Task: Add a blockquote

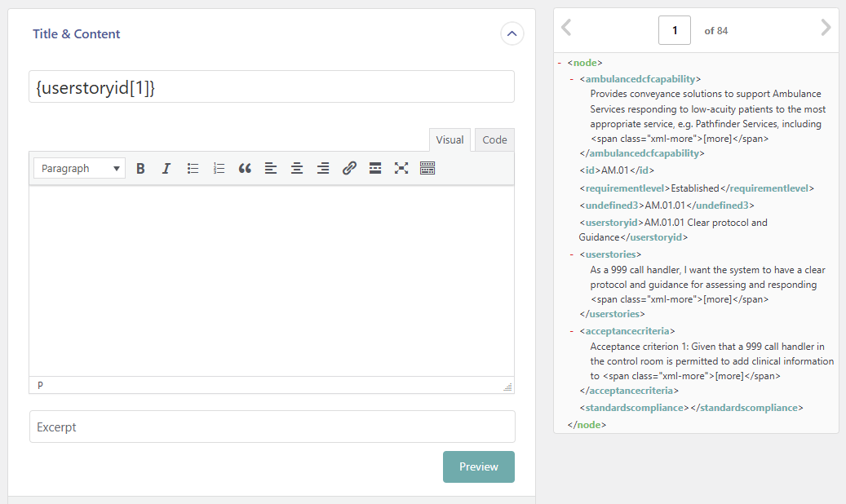Action: coord(245,168)
